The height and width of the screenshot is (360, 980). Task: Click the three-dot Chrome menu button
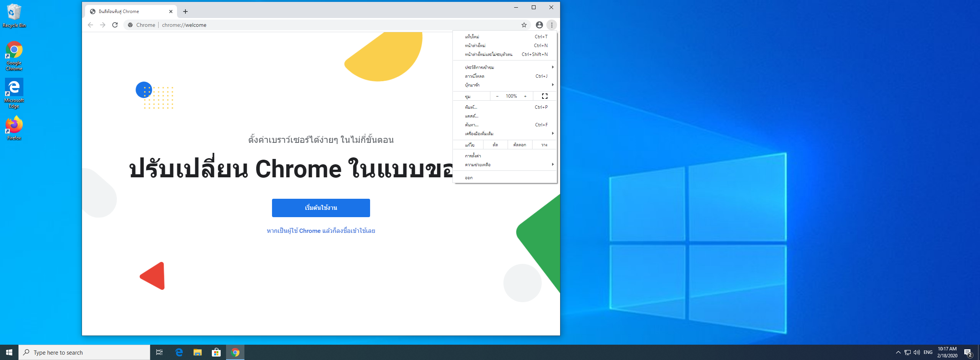[552, 25]
